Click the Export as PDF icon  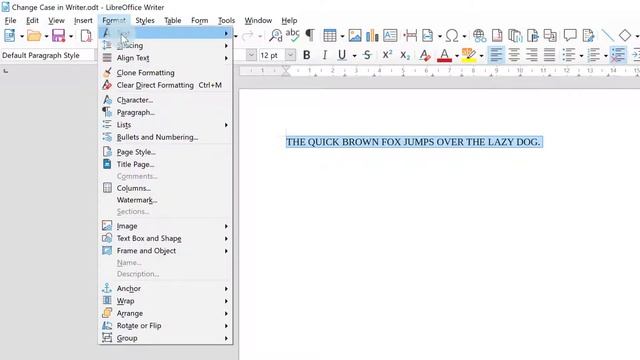[x=86, y=36]
